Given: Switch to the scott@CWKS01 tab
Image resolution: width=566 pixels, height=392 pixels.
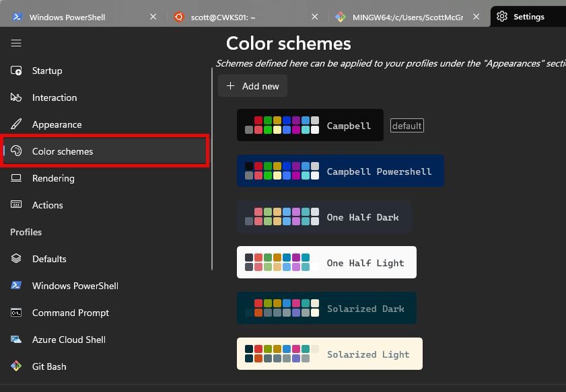Looking at the screenshot, I should pyautogui.click(x=246, y=17).
